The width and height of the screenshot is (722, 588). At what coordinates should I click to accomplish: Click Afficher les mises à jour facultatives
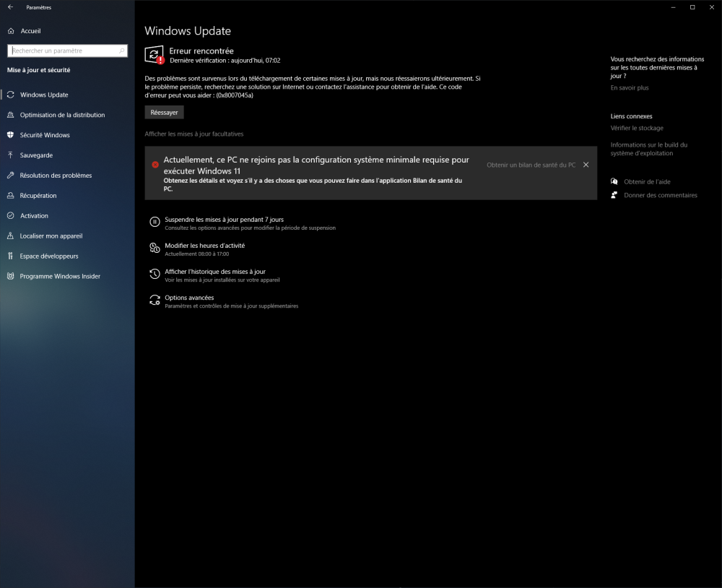click(194, 134)
